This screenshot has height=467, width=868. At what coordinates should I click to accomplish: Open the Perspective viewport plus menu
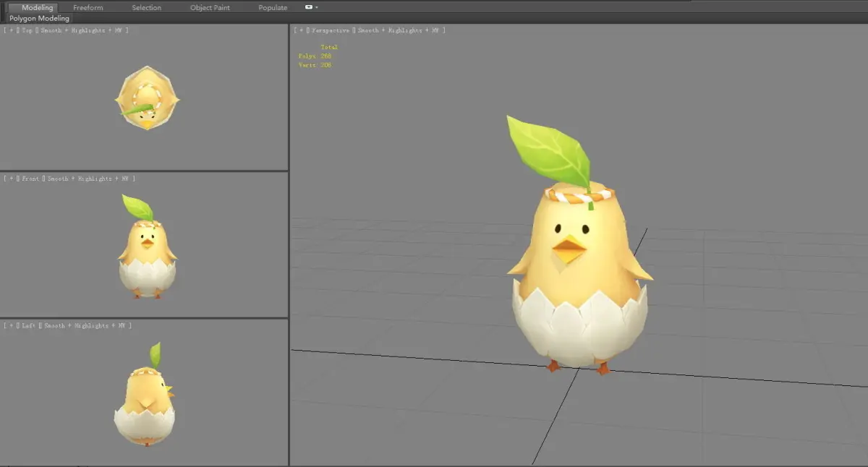tap(301, 30)
